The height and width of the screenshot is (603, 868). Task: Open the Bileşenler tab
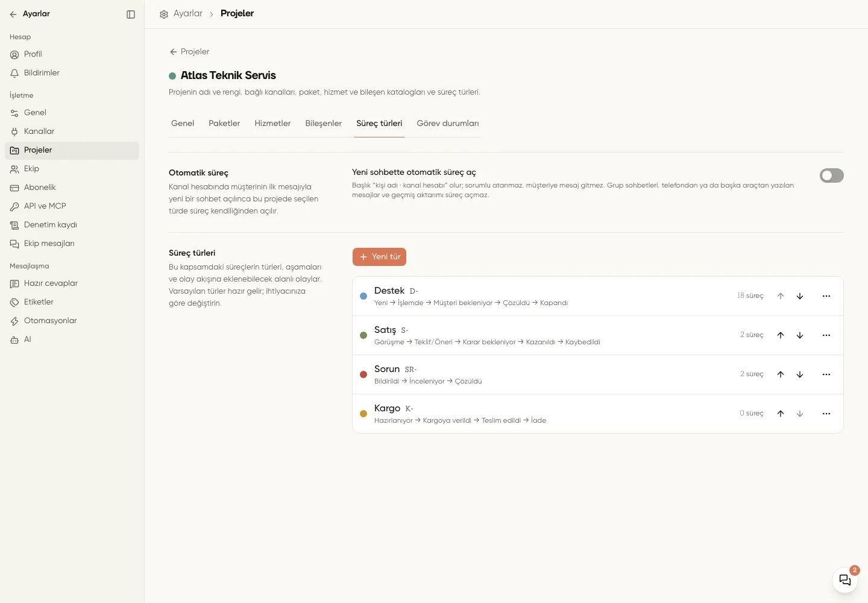(x=323, y=124)
